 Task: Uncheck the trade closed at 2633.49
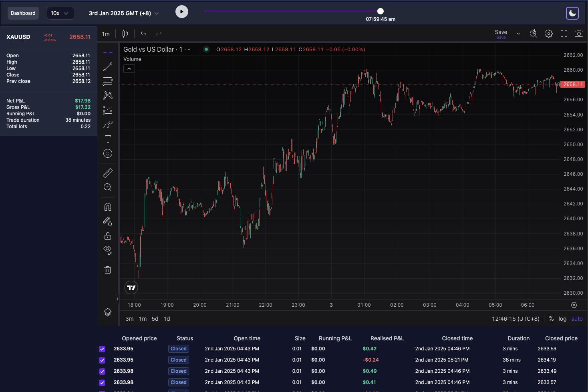point(102,372)
